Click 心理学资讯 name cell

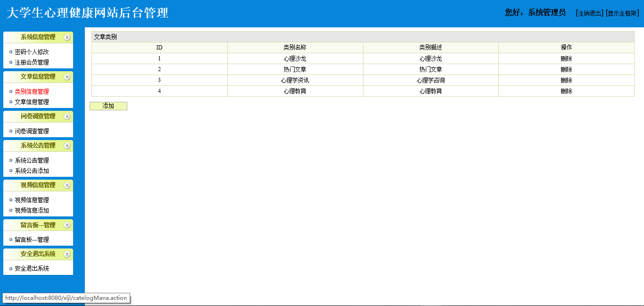tap(295, 81)
